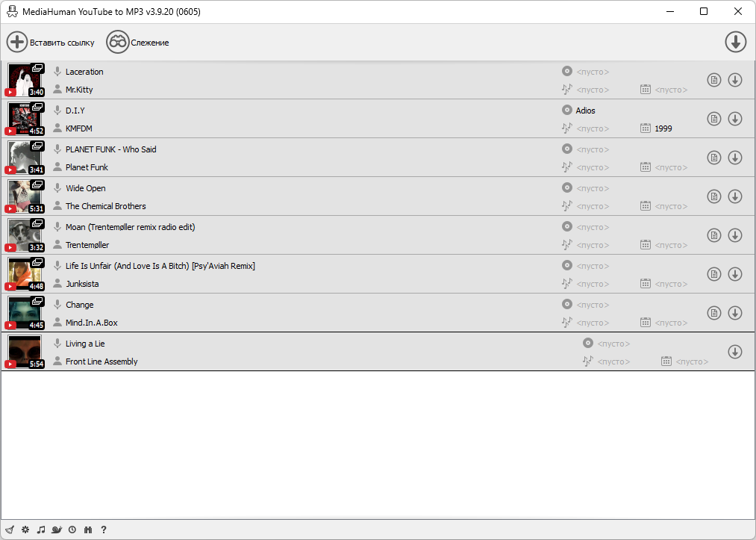Open the clock history icon in bottom bar
Viewport: 756px width, 540px height.
[72, 530]
